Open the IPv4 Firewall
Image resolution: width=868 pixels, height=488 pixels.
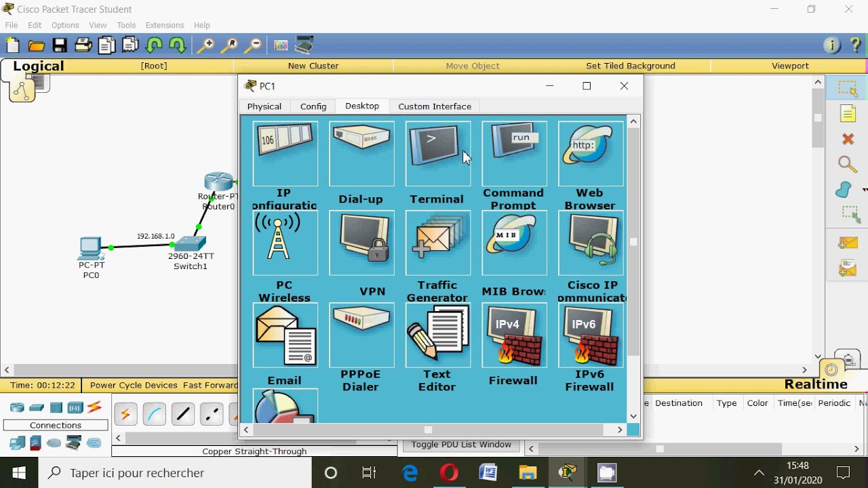point(514,335)
